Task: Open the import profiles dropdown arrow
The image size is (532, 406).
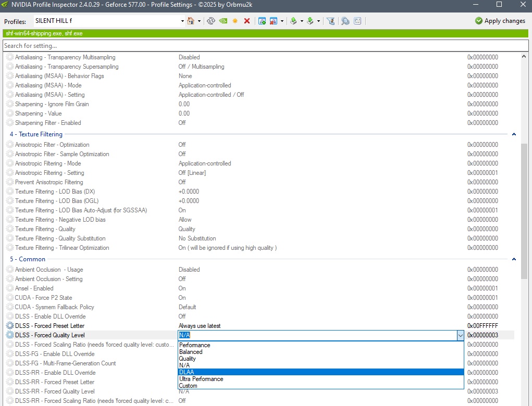Action: pyautogui.click(x=318, y=21)
